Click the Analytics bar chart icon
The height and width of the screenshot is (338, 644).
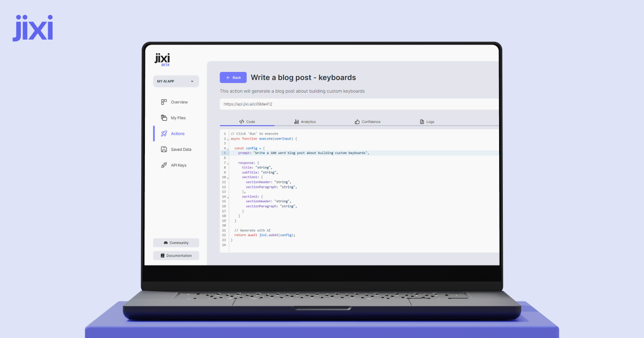[x=296, y=122]
